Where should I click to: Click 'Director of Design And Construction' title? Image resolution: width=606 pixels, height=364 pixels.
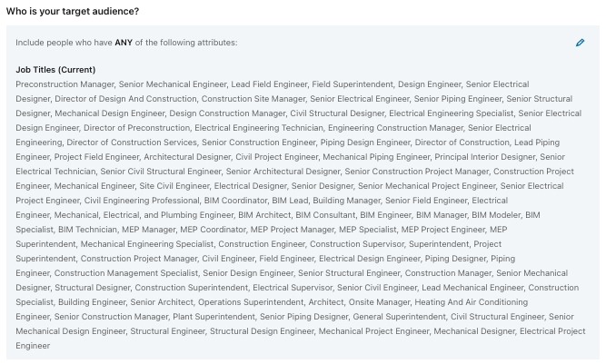tap(125, 99)
